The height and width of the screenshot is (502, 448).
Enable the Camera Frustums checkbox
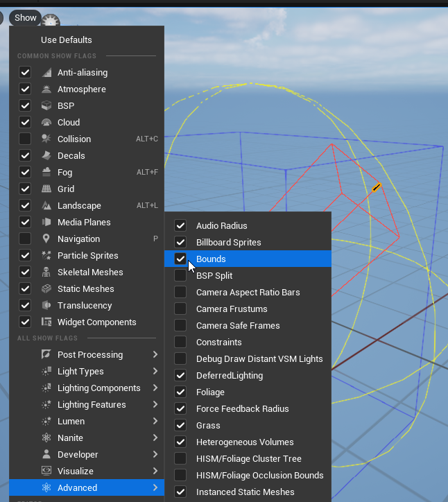(180, 309)
